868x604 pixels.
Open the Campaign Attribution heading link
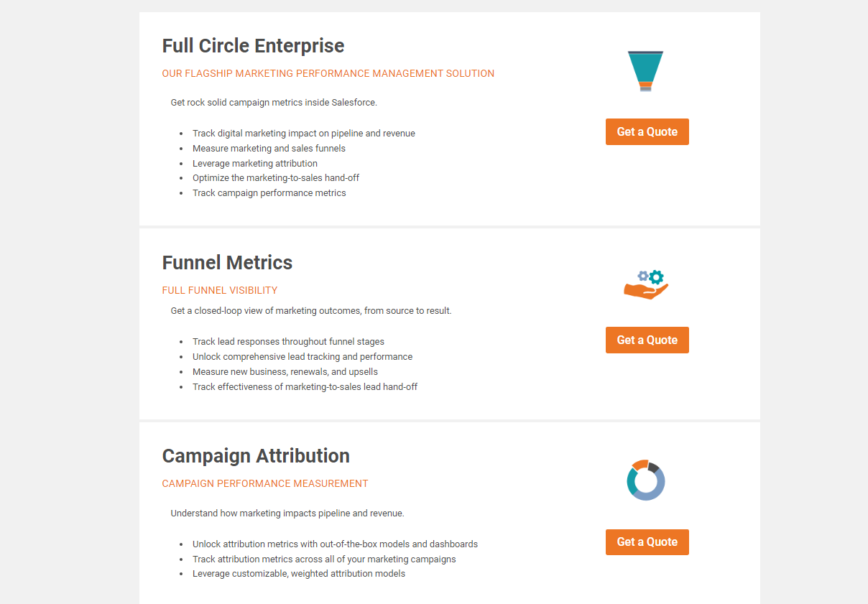(x=256, y=455)
